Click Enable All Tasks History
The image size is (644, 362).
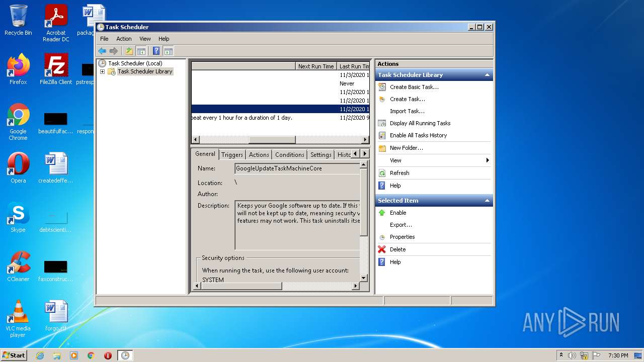[418, 135]
